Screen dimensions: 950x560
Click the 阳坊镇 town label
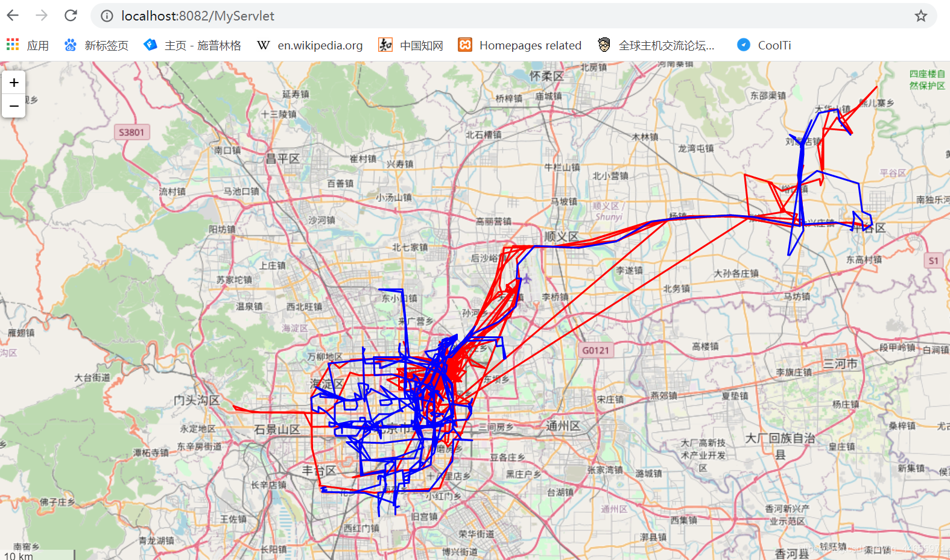pos(222,229)
